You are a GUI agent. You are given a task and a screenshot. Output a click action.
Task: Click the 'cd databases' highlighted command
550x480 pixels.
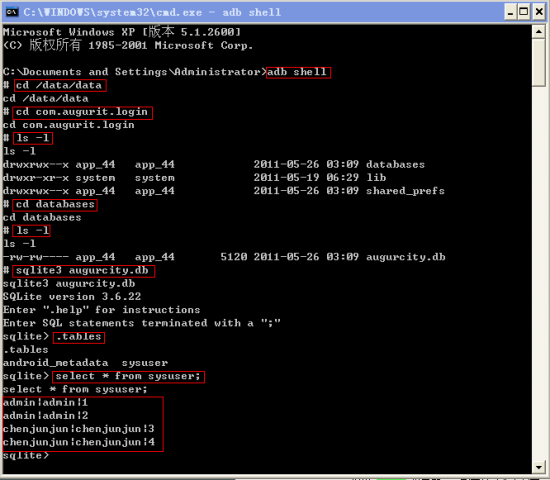[55, 205]
